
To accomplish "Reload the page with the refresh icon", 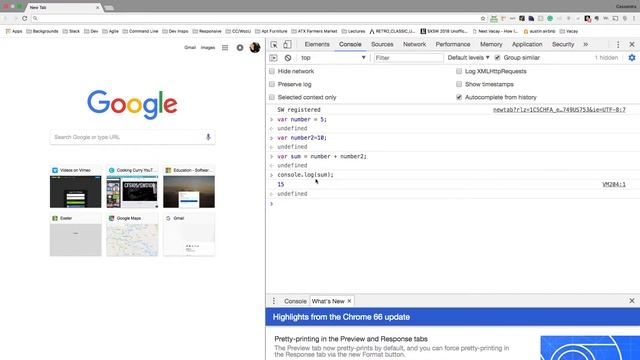I will point(24,18).
